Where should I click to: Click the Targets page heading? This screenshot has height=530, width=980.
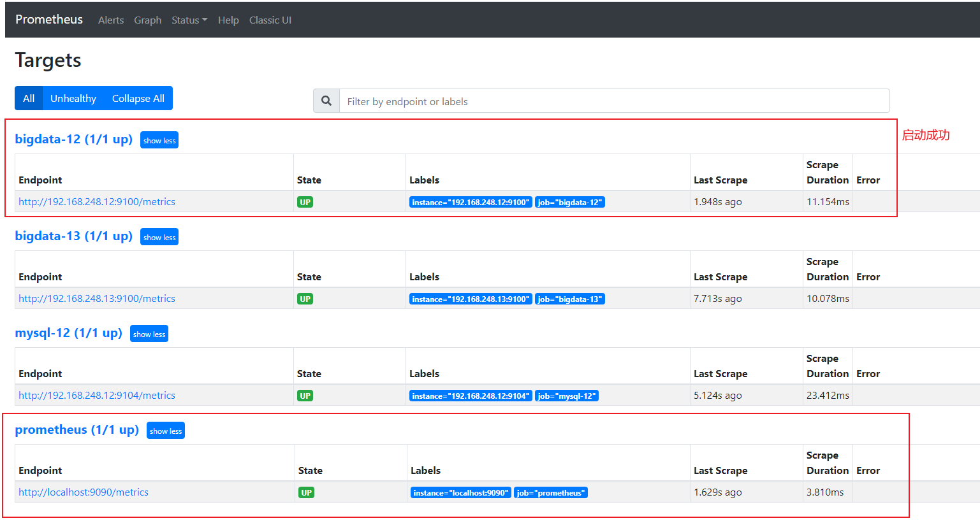pyautogui.click(x=48, y=60)
